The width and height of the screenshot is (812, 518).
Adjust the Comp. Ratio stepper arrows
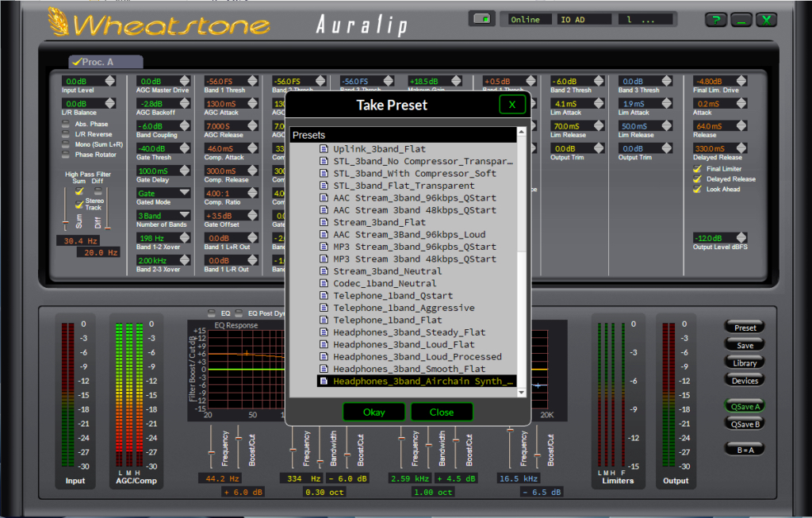(253, 194)
